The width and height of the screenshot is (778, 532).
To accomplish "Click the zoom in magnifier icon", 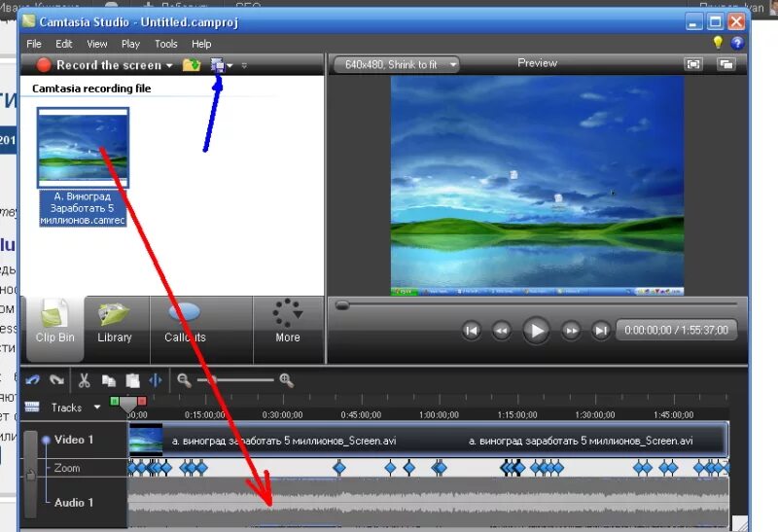I will (286, 380).
